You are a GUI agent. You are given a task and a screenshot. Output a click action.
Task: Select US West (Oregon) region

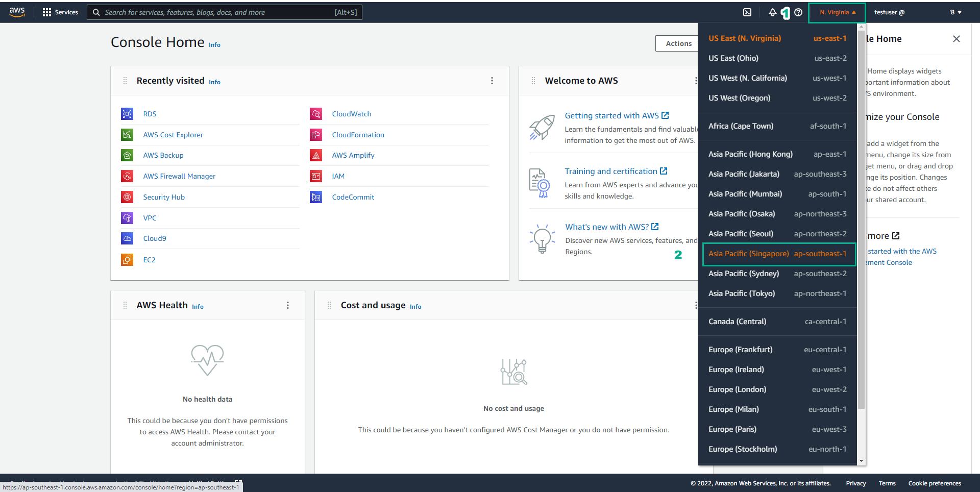[777, 98]
